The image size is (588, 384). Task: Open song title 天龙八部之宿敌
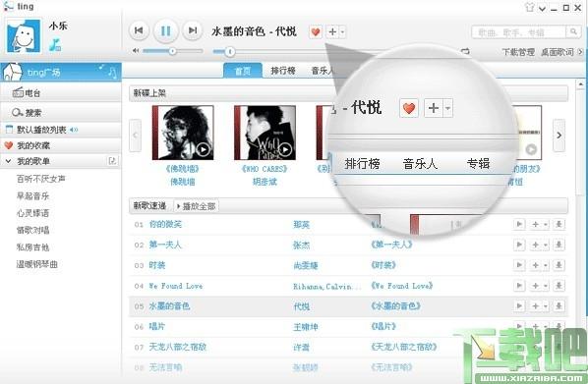tap(178, 347)
